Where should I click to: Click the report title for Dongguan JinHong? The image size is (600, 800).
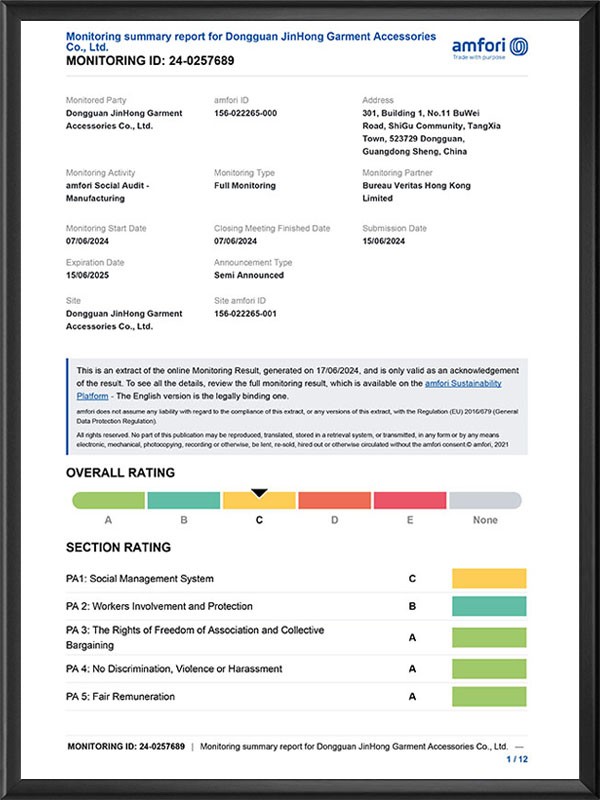(251, 41)
